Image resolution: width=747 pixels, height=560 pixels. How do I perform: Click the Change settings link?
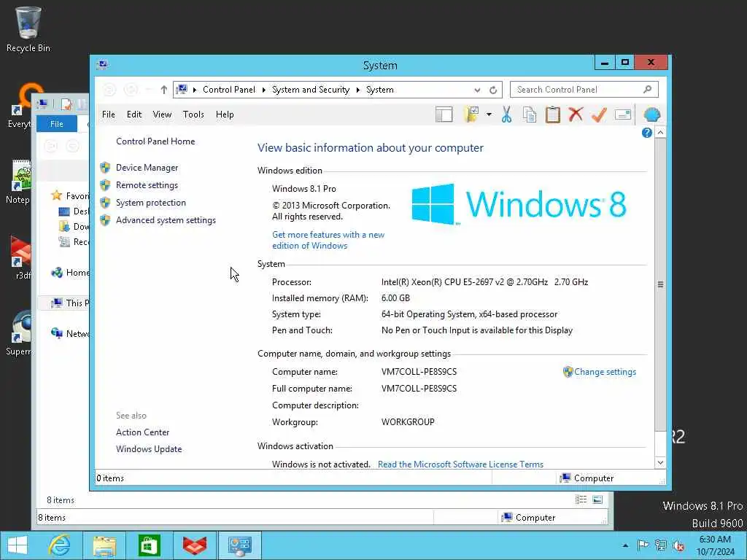[605, 372]
